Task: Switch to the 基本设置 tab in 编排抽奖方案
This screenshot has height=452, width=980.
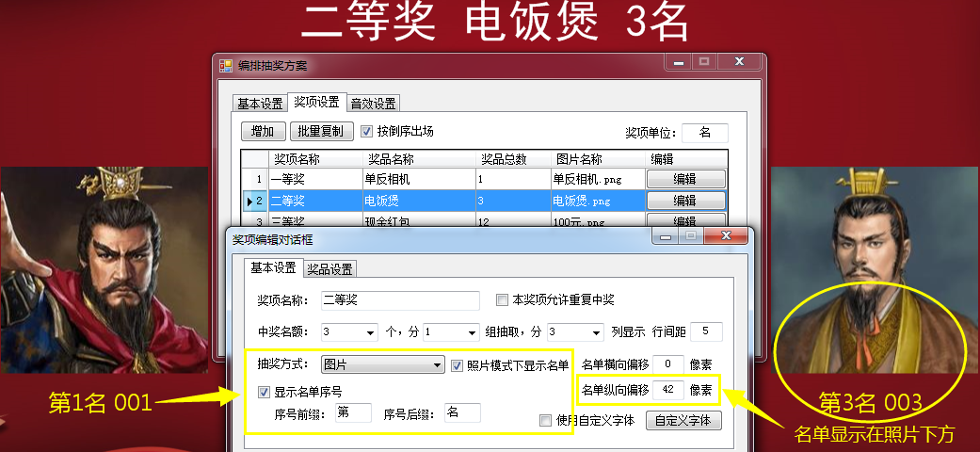Action: (260, 104)
